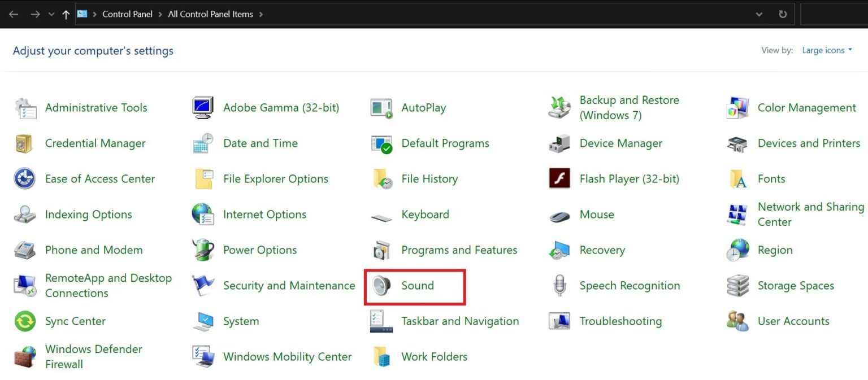This screenshot has height=380, width=868.
Task: Open the Fonts item
Action: [770, 179]
